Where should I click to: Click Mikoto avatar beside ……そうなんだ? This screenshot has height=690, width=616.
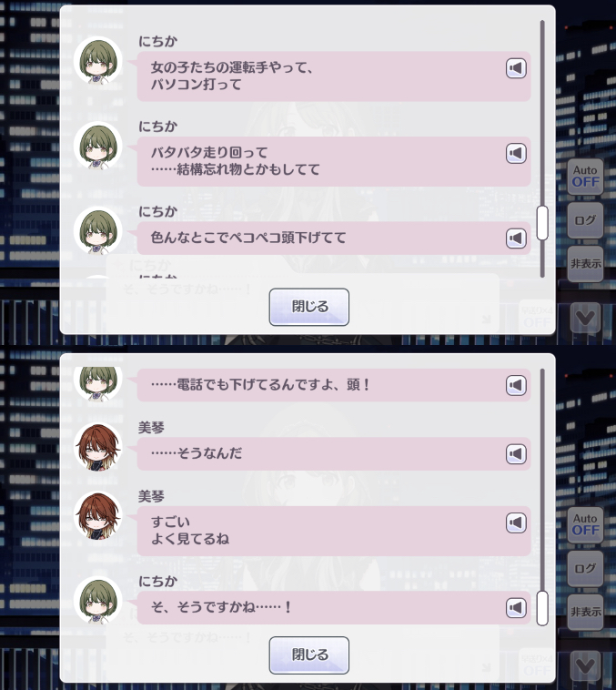coord(97,447)
